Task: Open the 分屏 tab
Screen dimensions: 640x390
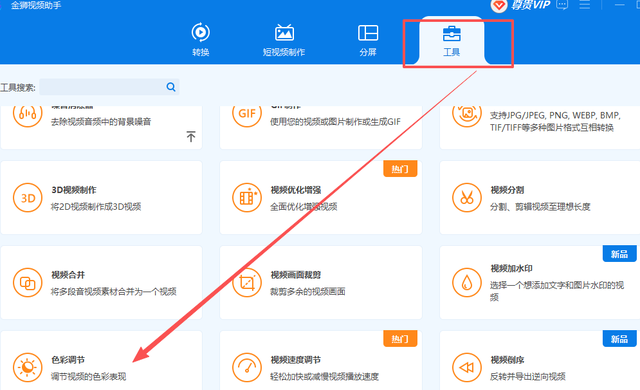Action: (368, 40)
